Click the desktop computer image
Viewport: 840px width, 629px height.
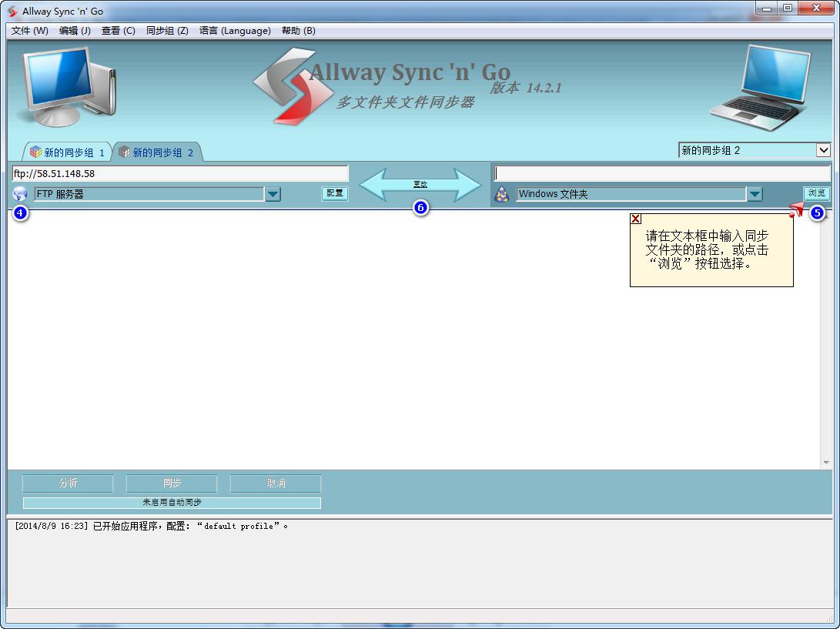click(x=68, y=86)
